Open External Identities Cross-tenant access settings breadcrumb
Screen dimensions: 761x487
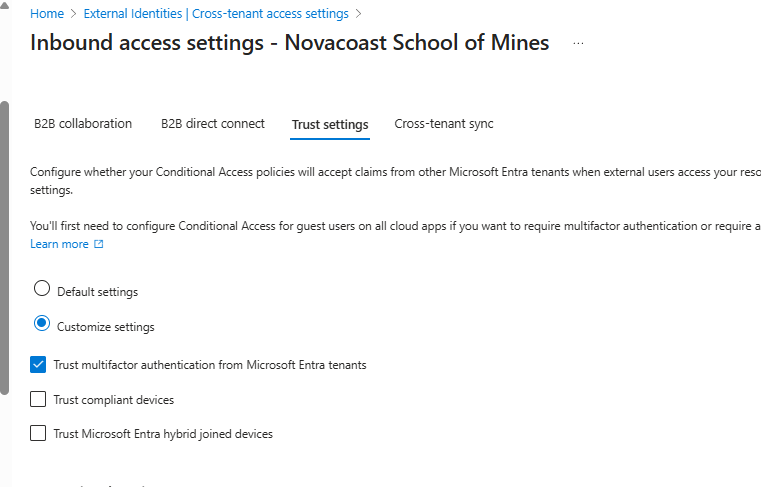[x=216, y=14]
